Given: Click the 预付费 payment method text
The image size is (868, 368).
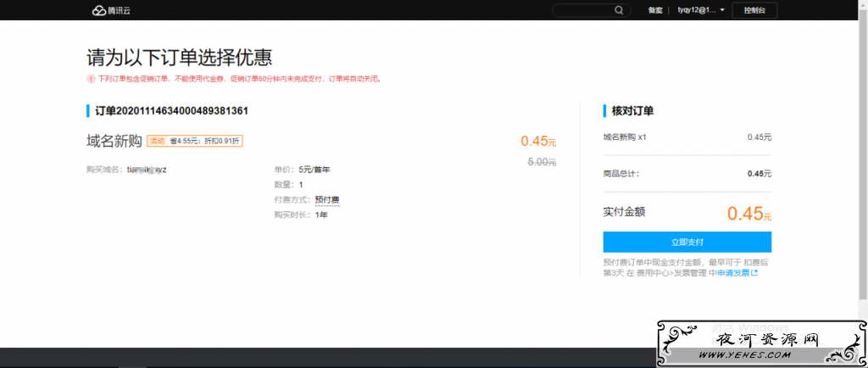Looking at the screenshot, I should pos(326,200).
